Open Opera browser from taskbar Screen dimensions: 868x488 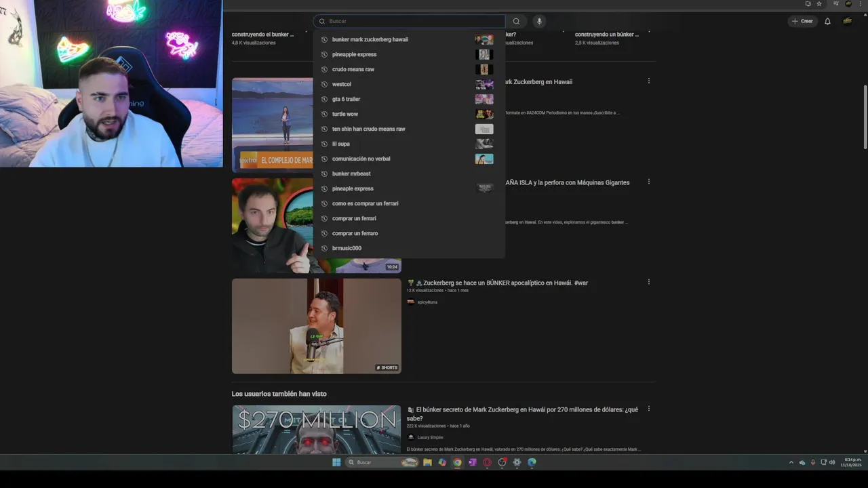pos(487,462)
